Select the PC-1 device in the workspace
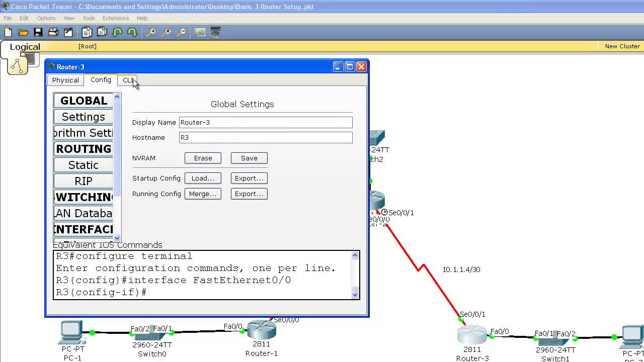The image size is (644, 362). [x=71, y=332]
